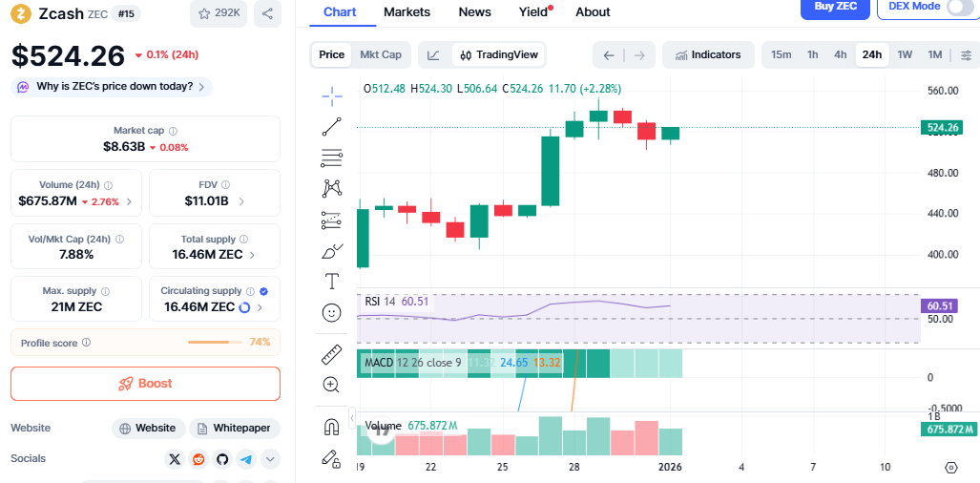Choose the text annotation tool
Viewport: 980px width, 483px height.
[332, 281]
